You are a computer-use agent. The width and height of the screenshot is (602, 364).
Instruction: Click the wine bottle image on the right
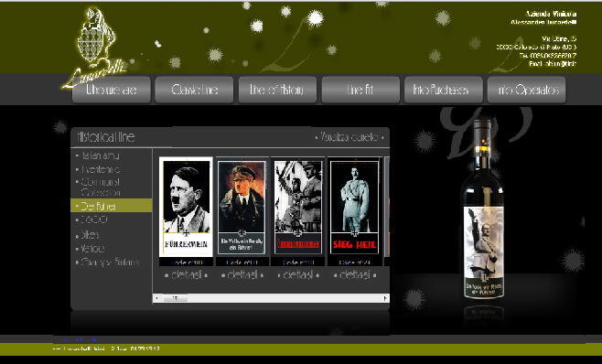[482, 209]
